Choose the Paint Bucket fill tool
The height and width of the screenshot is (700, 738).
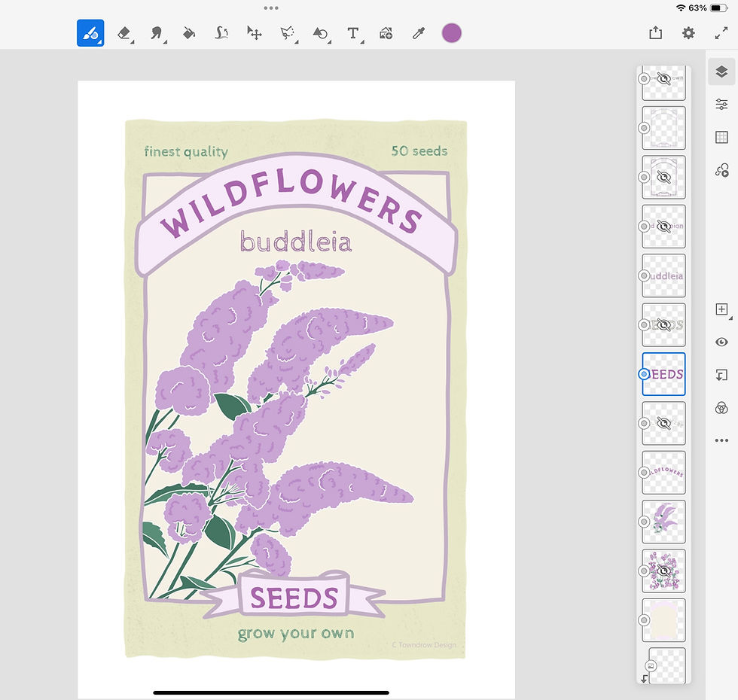[x=189, y=33]
